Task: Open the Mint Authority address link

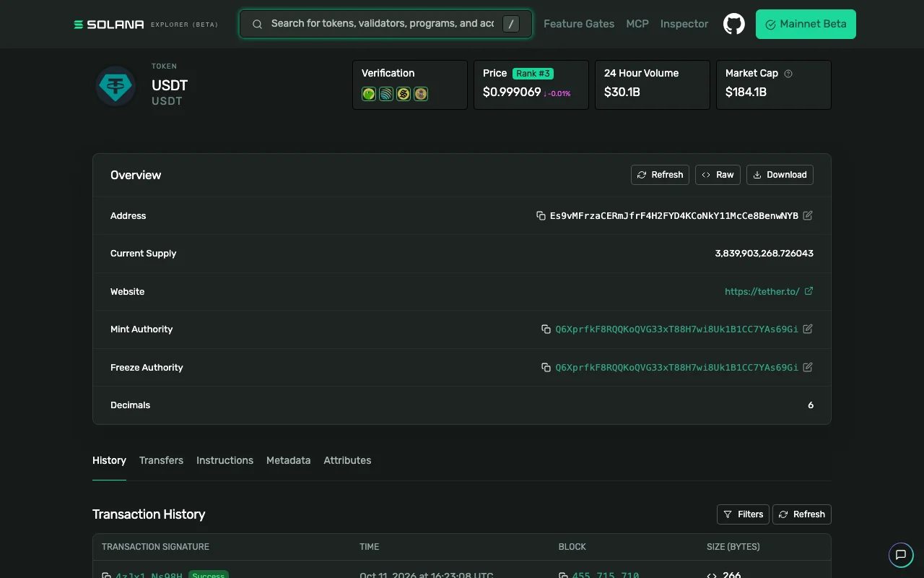Action: point(676,329)
